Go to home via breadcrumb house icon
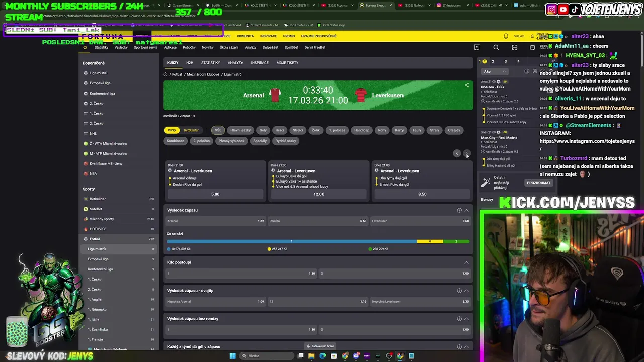The width and height of the screenshot is (644, 362). [165, 74]
